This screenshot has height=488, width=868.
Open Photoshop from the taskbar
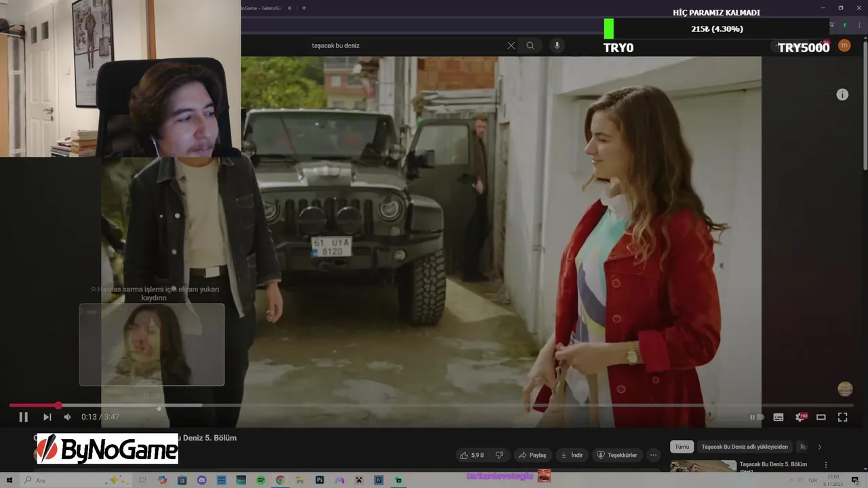point(319,480)
